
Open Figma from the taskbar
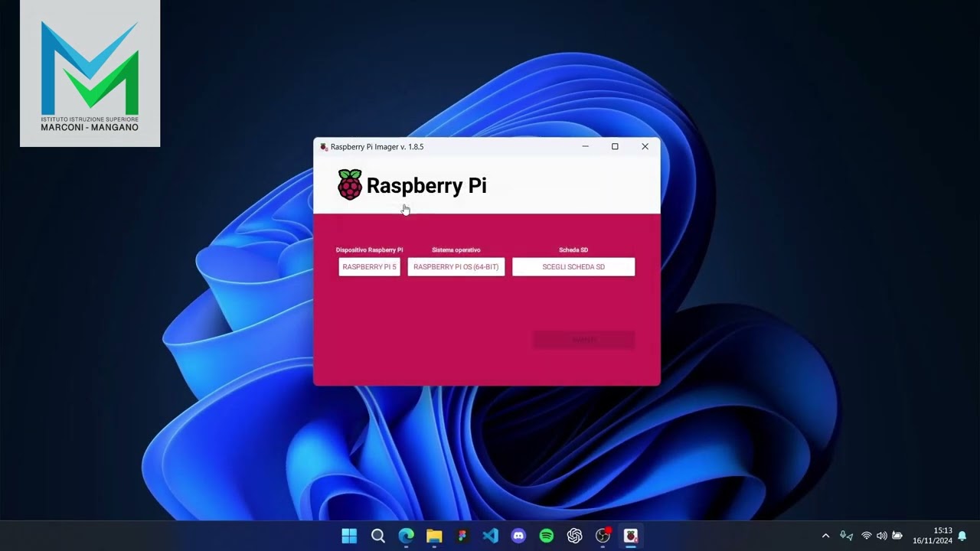pyautogui.click(x=462, y=536)
